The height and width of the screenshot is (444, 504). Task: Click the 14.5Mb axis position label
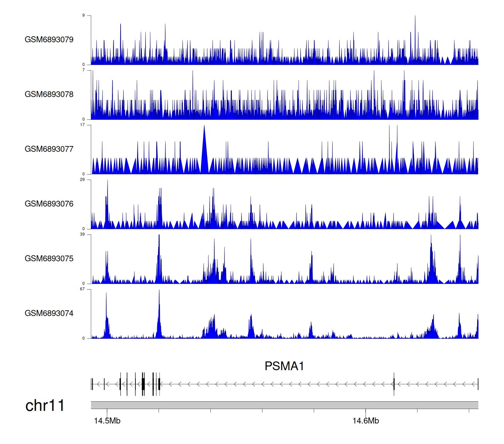[107, 421]
